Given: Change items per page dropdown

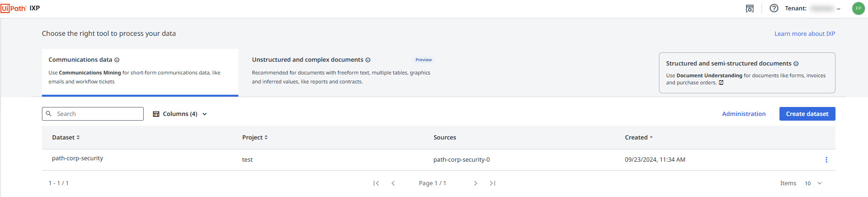Looking at the screenshot, I should [x=813, y=183].
